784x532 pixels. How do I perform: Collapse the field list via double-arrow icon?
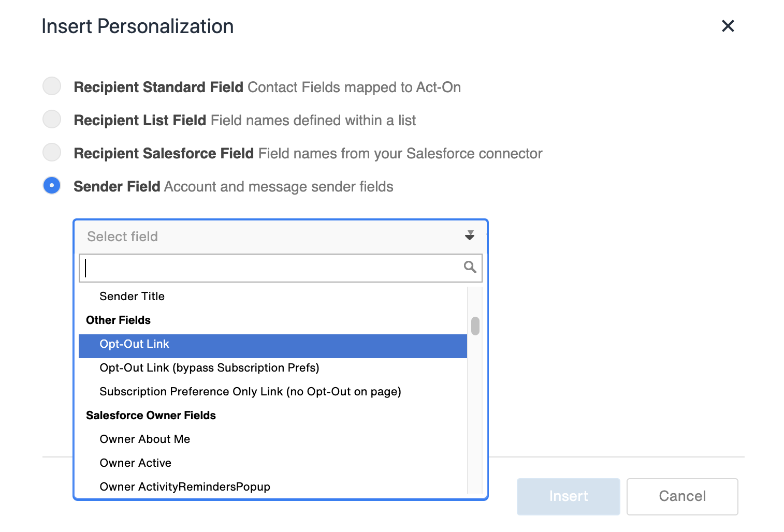469,236
